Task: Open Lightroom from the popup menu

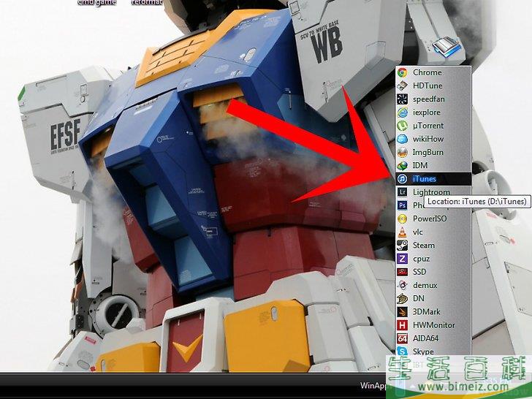Action: 433,191
